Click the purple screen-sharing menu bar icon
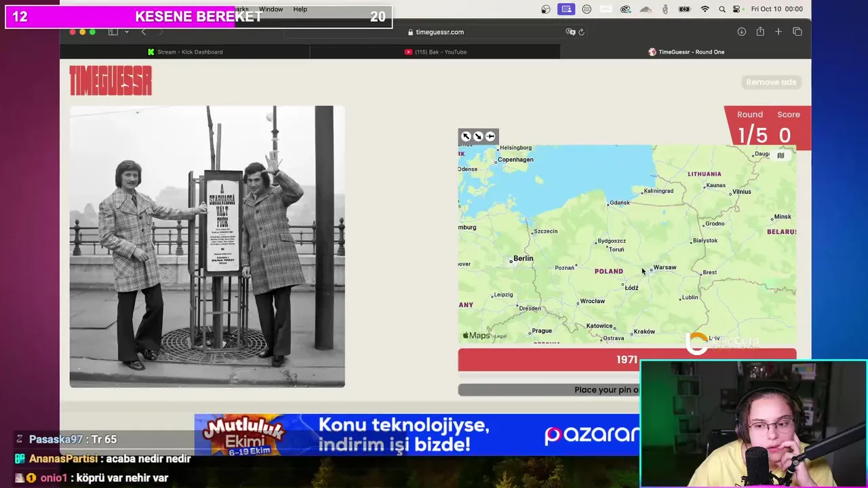Image resolution: width=868 pixels, height=488 pixels. tap(566, 9)
